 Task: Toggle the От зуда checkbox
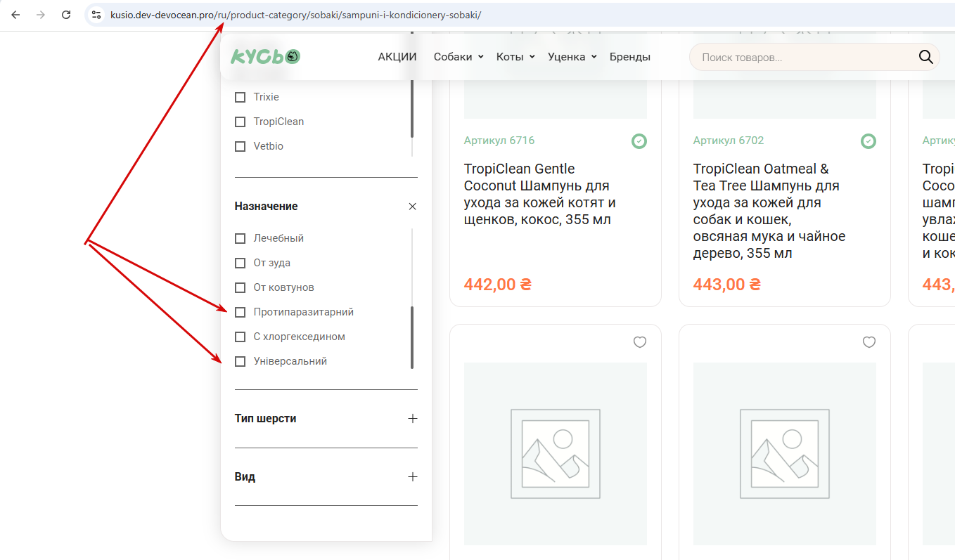(241, 263)
